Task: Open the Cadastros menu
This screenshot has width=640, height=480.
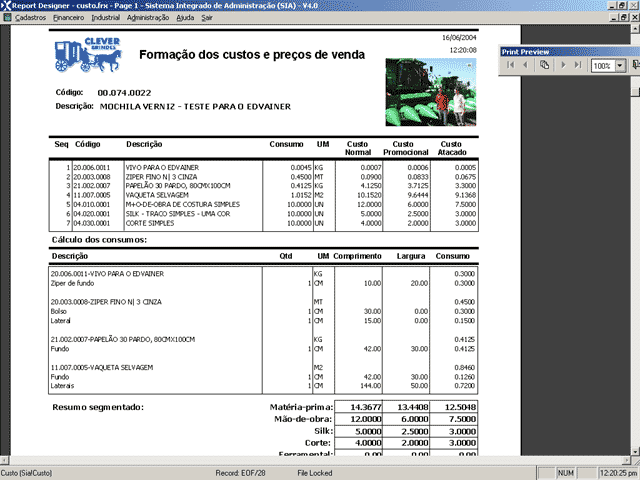Action: pos(31,17)
